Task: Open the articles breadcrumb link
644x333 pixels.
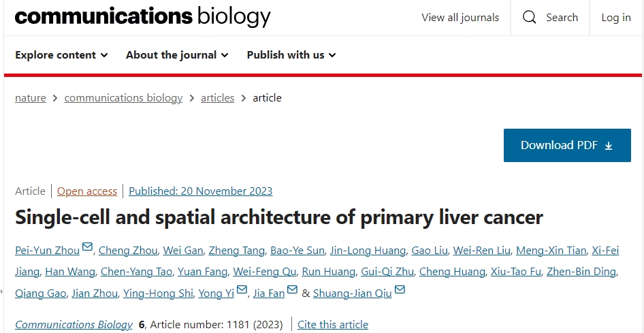Action: point(217,98)
